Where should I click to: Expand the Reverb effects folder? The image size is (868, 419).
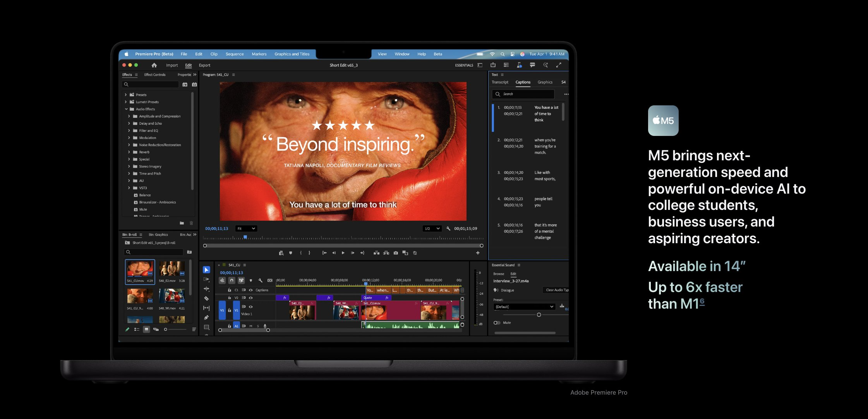[129, 152]
